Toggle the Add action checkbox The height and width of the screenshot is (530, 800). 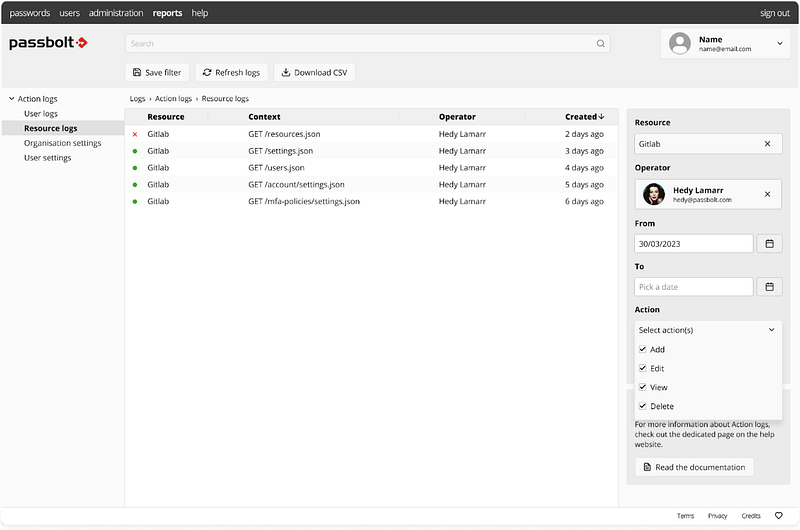[x=642, y=349]
